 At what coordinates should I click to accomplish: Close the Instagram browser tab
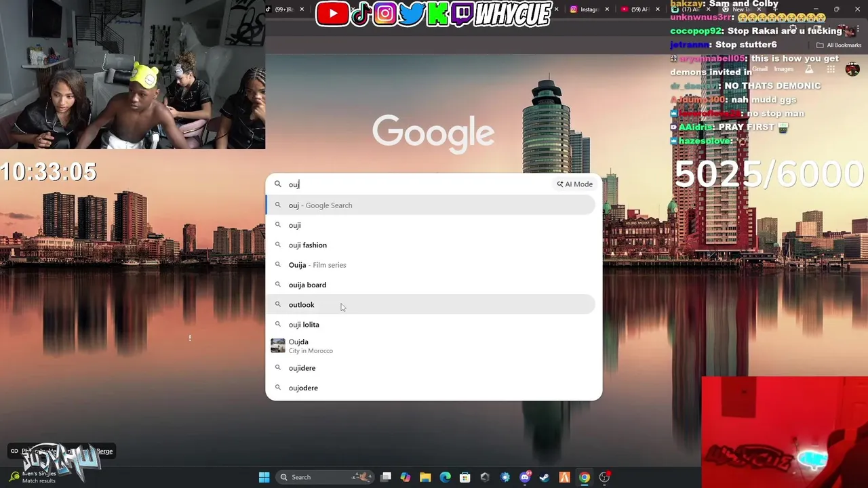coord(607,9)
